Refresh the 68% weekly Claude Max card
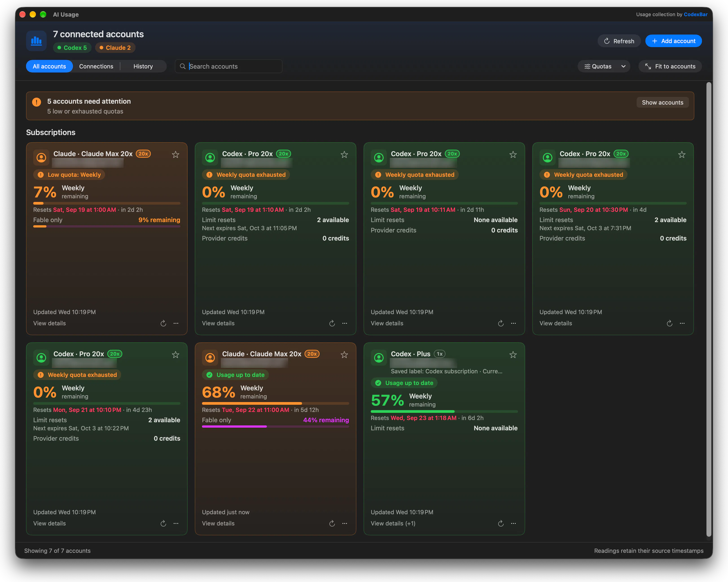Screen dimensions: 728x582 click(x=332, y=524)
